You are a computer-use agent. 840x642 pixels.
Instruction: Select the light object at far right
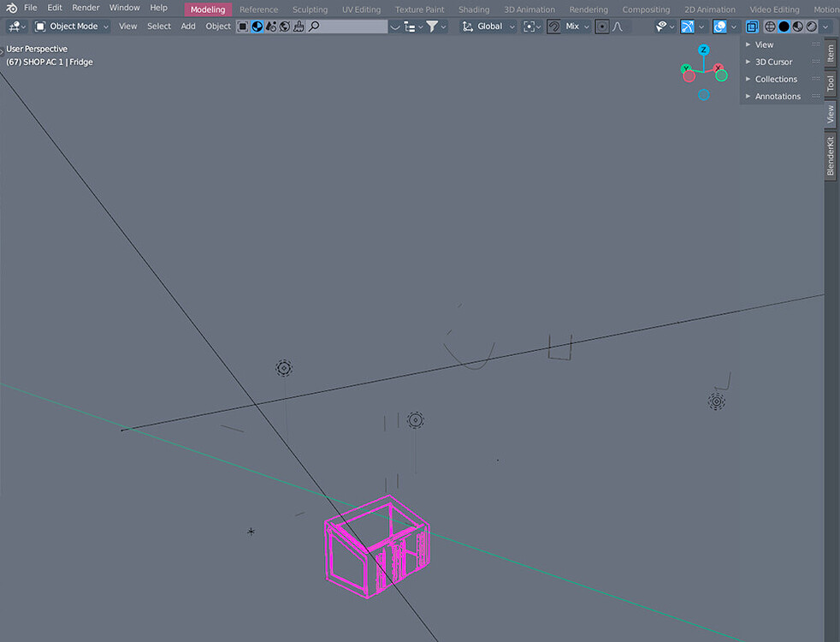pos(716,401)
